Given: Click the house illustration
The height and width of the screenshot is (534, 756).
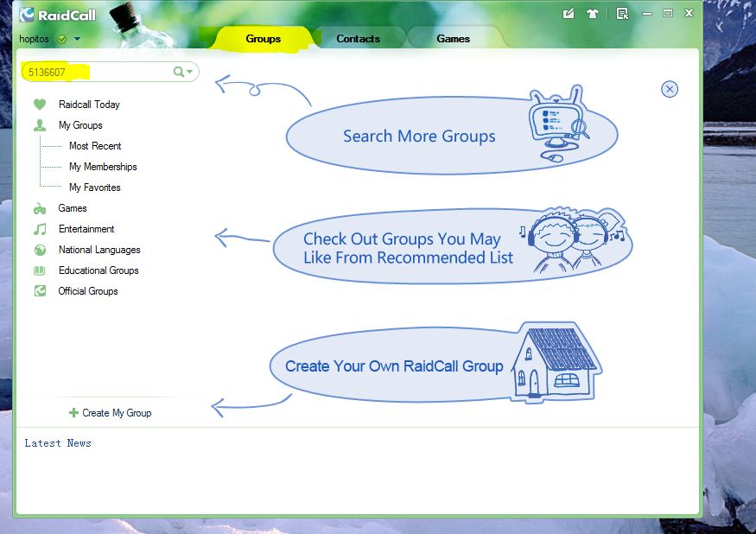Looking at the screenshot, I should (556, 362).
